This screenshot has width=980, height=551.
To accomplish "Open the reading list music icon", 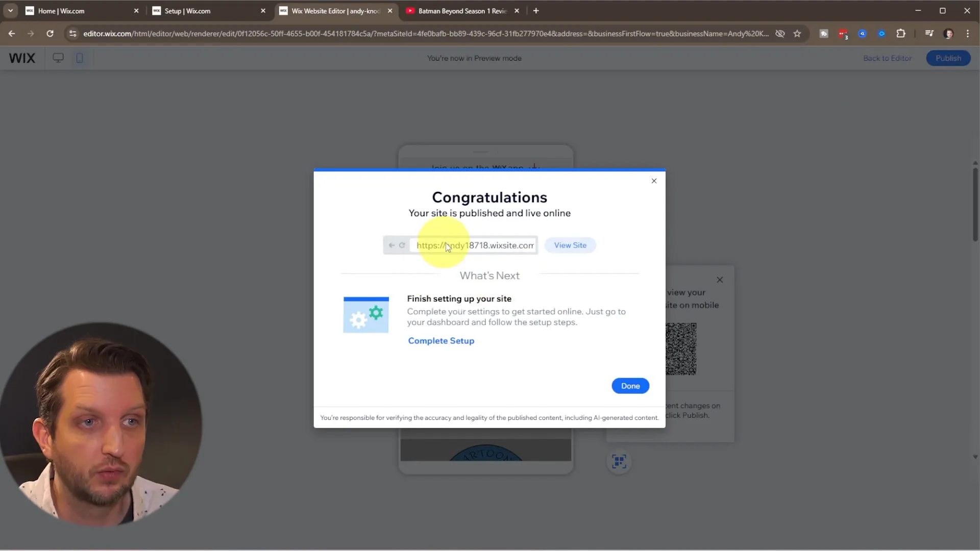I will pos(929,33).
